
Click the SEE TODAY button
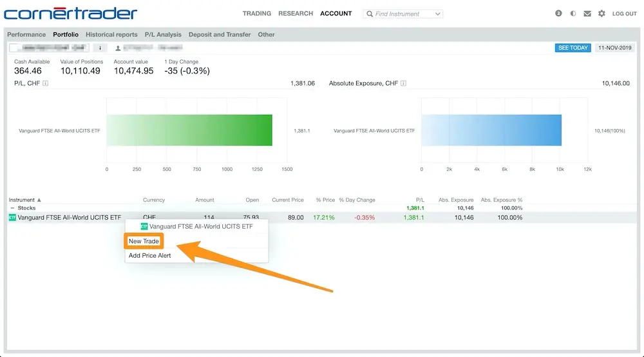pyautogui.click(x=573, y=48)
